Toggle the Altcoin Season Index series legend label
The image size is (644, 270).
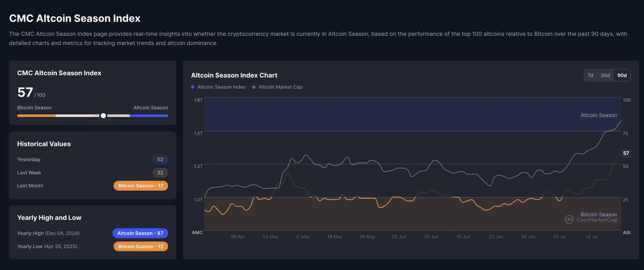pos(221,87)
